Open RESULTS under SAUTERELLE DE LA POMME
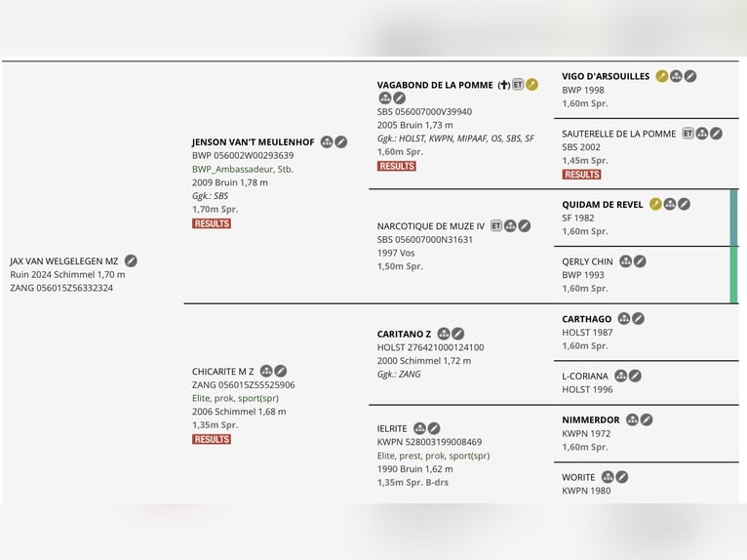Viewport: 747px width, 560px height. (x=581, y=175)
